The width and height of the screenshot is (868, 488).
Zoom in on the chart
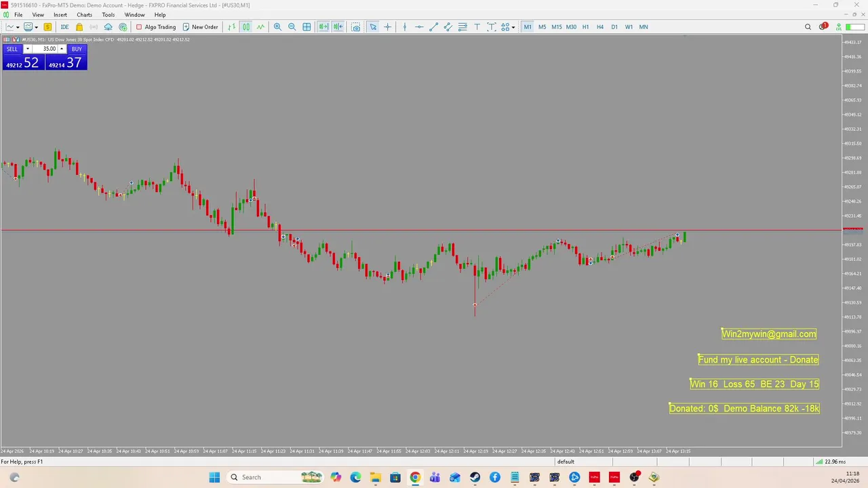tap(277, 27)
